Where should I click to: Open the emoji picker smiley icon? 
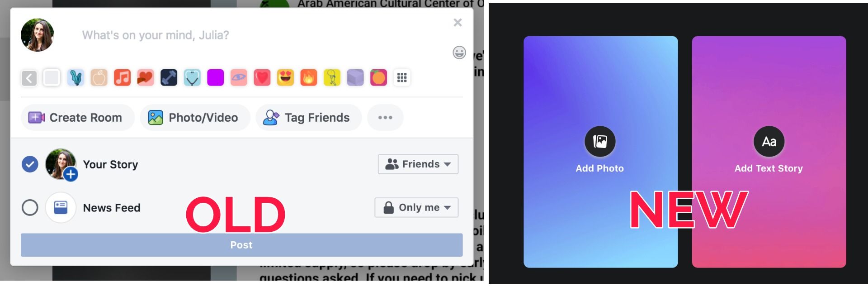[459, 53]
